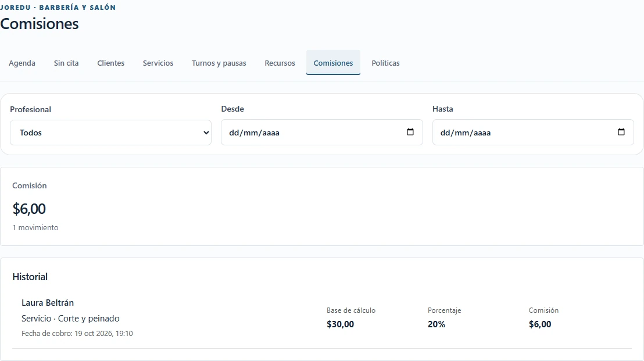Click the Comisiones page title heading

click(x=40, y=24)
